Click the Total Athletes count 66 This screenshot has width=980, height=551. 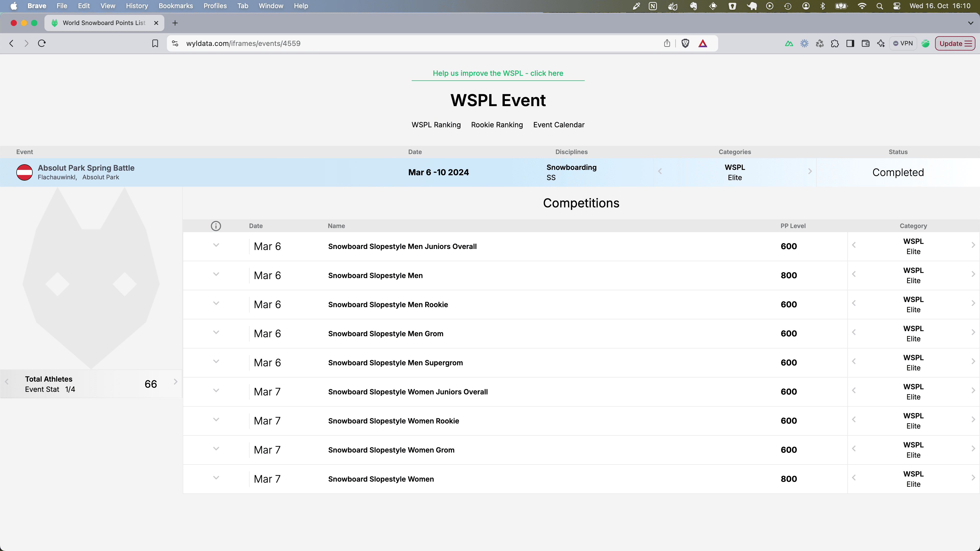[151, 384]
